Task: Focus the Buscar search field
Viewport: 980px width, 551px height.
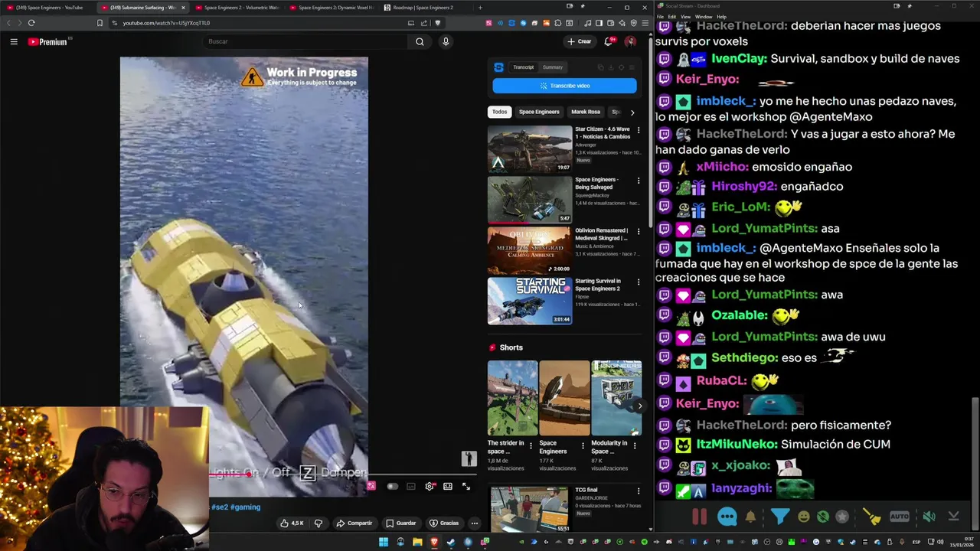Action: (x=306, y=41)
